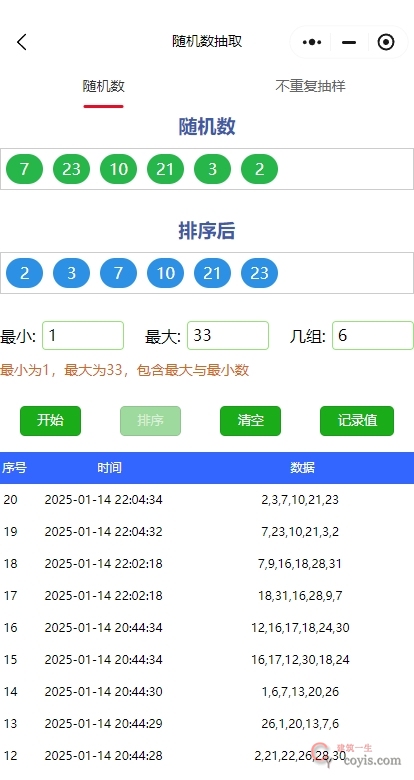Click timestamp 2025-01-14 22:04:34

[x=104, y=499]
